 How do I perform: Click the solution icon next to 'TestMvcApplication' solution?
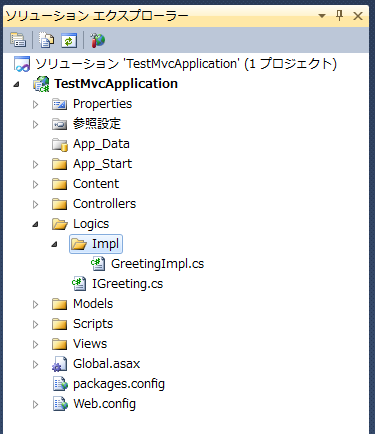click(x=22, y=64)
